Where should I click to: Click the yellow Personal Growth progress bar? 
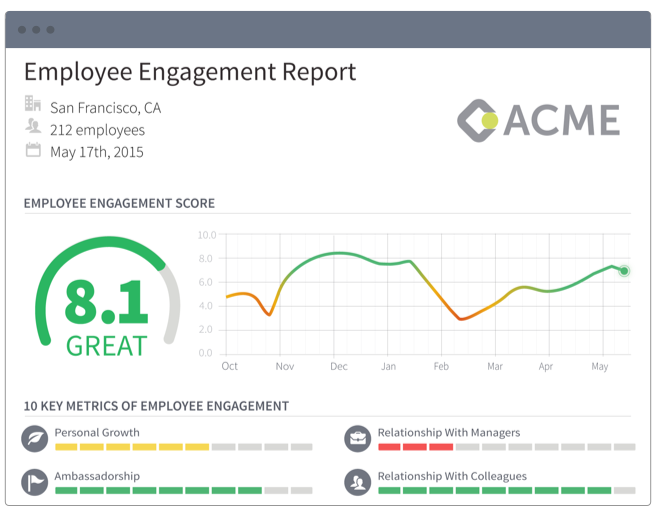pyautogui.click(x=184, y=447)
